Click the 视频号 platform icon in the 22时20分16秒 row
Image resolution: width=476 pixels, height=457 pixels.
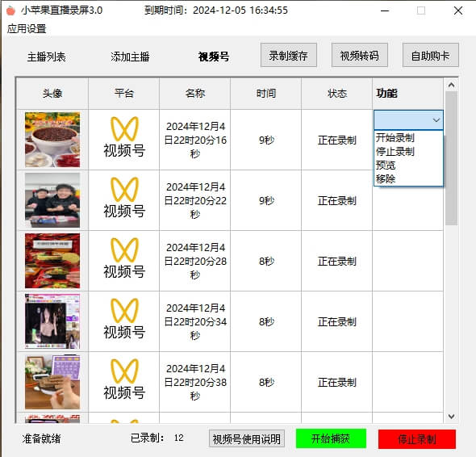pyautogui.click(x=124, y=137)
